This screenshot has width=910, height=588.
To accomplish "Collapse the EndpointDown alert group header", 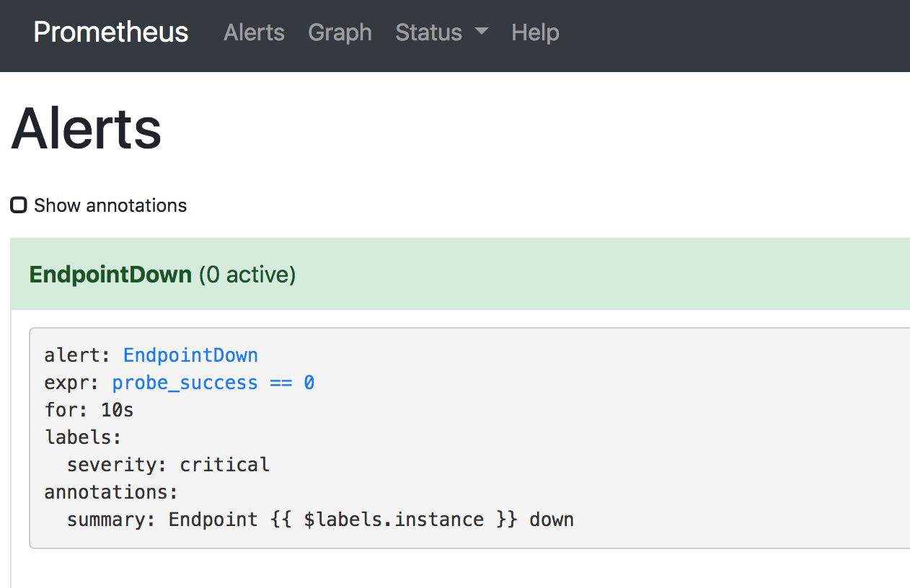I will click(460, 274).
